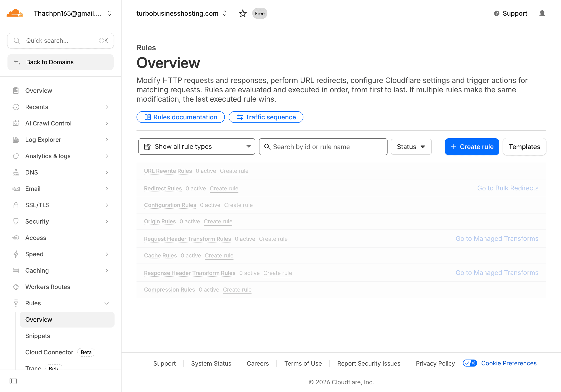The image size is (561, 392).
Task: Open URL Rewrite Rules link
Action: coord(168,171)
